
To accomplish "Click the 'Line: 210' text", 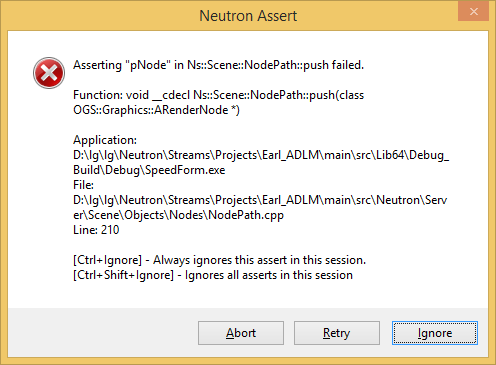I will coord(96,230).
